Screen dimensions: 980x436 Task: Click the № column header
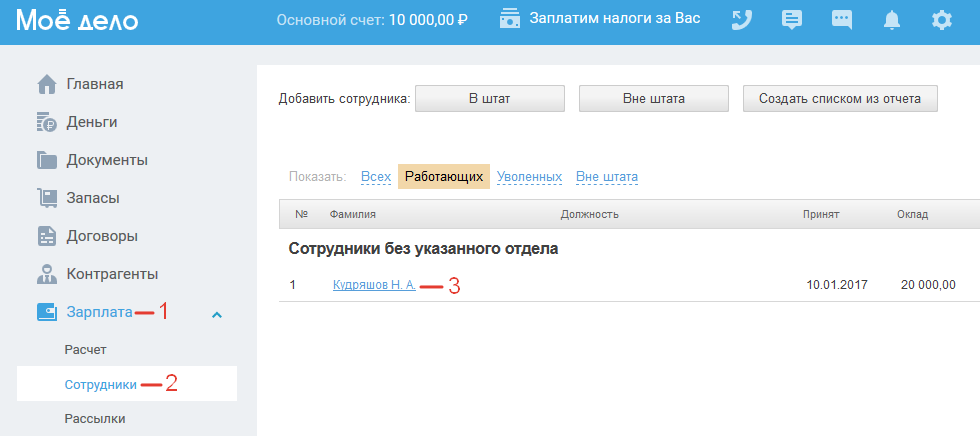point(302,214)
